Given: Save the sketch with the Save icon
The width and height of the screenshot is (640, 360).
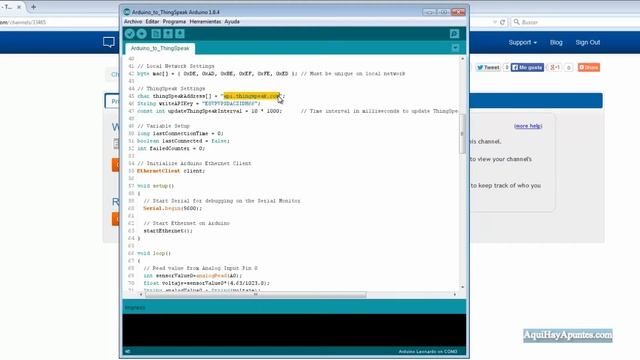Looking at the screenshot, I should point(180,34).
